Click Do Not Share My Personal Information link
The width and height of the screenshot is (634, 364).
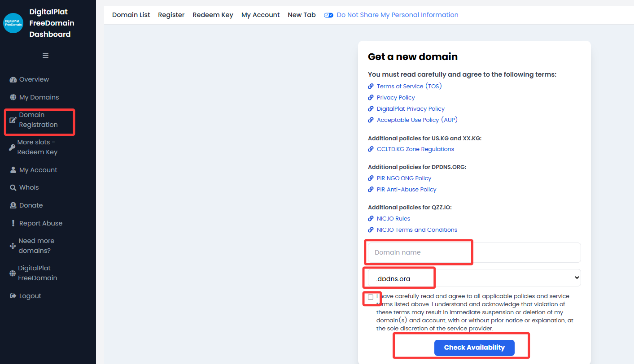point(398,15)
